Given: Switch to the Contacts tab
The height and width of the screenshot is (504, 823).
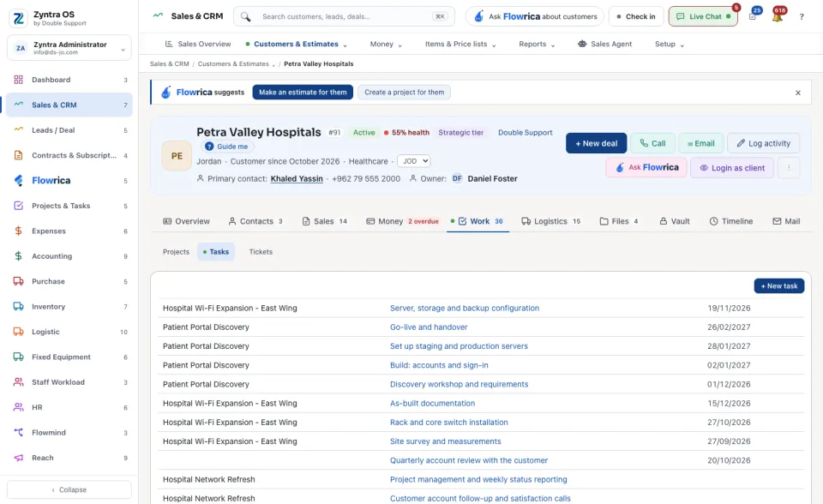Looking at the screenshot, I should pos(255,221).
